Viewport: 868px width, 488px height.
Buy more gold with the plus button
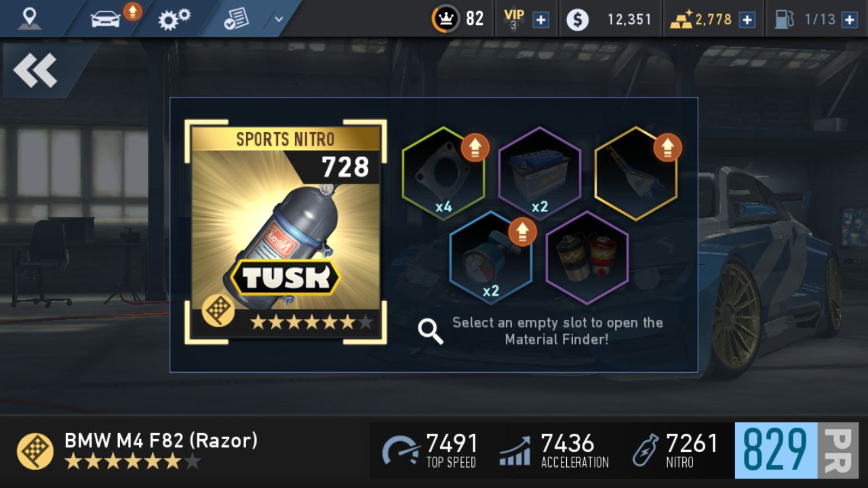pos(747,20)
